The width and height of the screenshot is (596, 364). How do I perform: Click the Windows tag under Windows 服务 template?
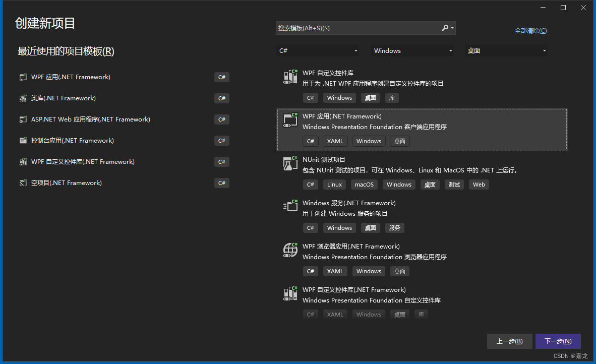tap(339, 228)
